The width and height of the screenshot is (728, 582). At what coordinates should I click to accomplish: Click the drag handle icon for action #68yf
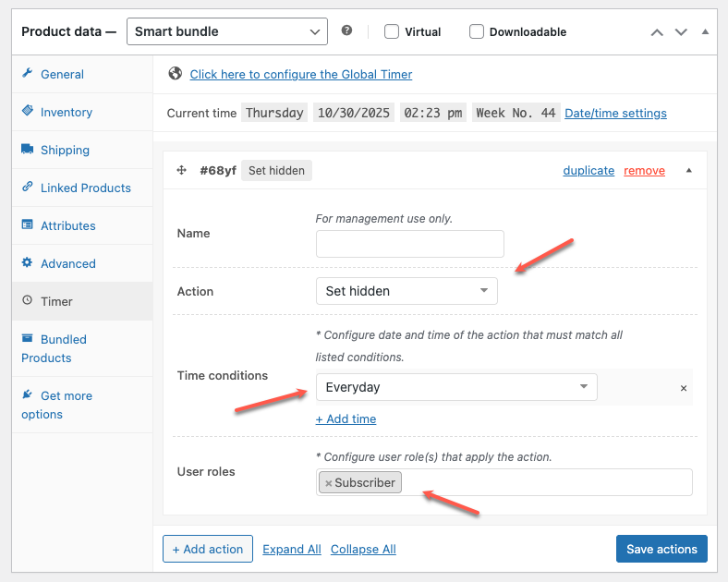(x=181, y=171)
